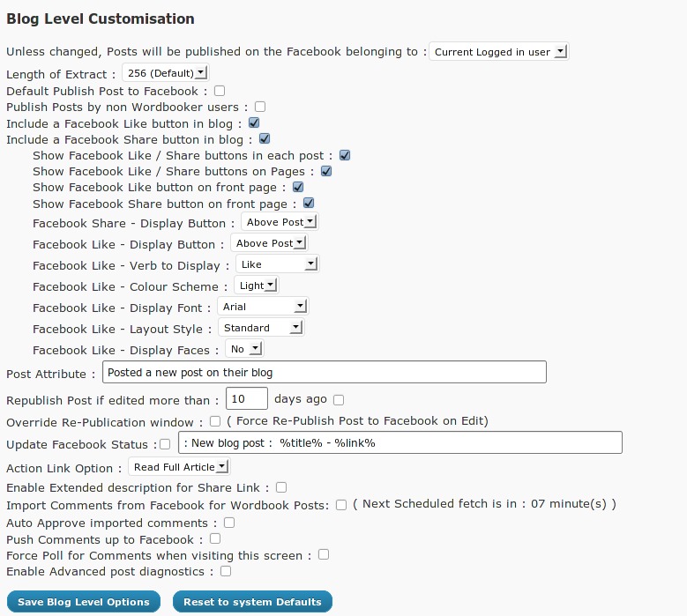The width and height of the screenshot is (687, 616).
Task: Choose Facebook Like Colour Scheme dropdown
Action: (257, 286)
